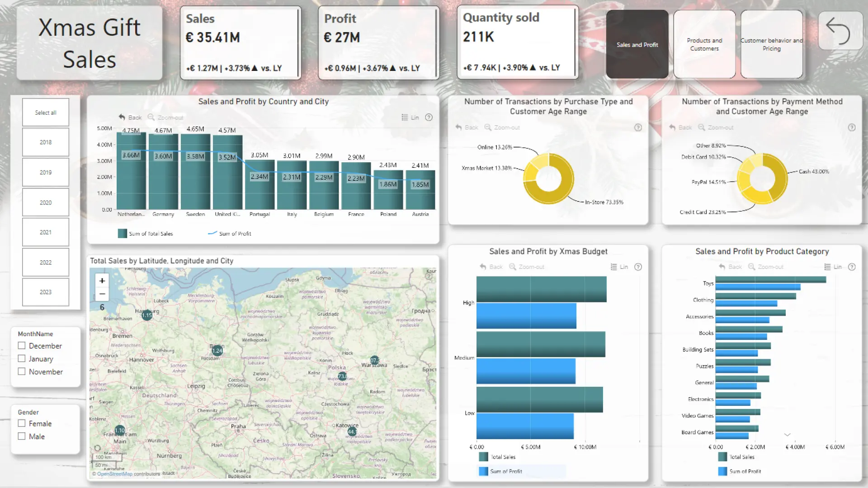
Task: Click Zoom-out in Purchase Type donut chart
Action: tap(502, 127)
